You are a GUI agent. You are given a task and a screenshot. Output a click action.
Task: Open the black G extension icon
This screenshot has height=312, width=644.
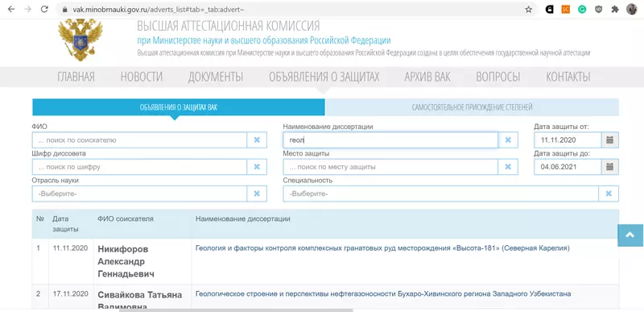[549, 9]
